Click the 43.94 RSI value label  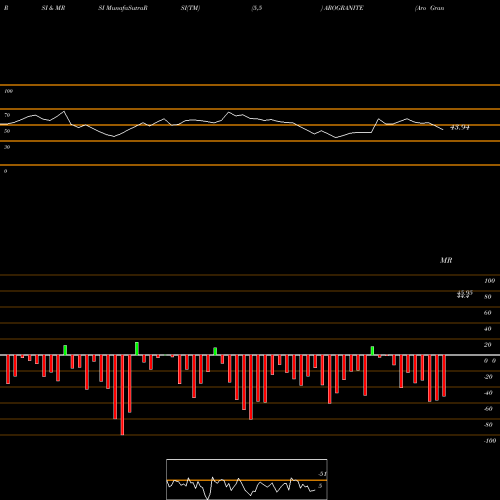[460, 127]
